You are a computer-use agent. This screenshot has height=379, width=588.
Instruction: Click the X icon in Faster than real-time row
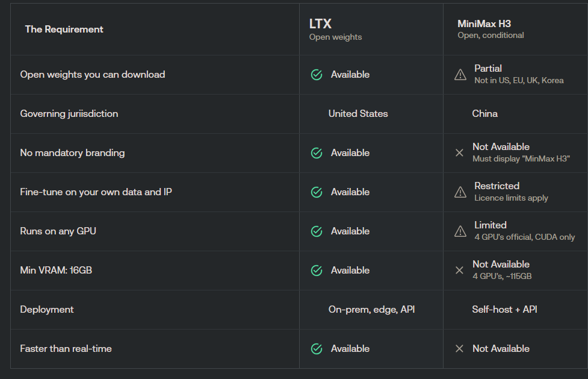pyautogui.click(x=459, y=349)
